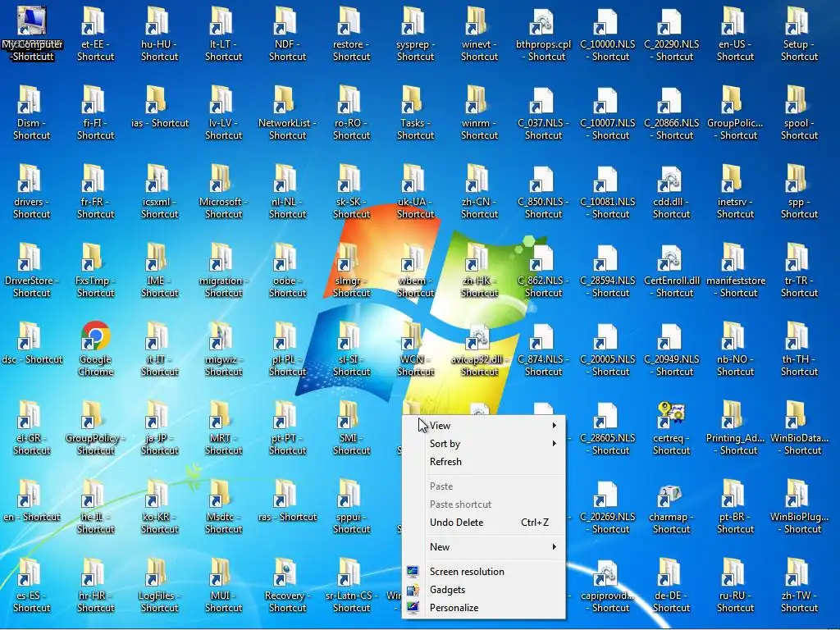Open Screen resolution from context menu
The width and height of the screenshot is (840, 630).
pyautogui.click(x=484, y=572)
